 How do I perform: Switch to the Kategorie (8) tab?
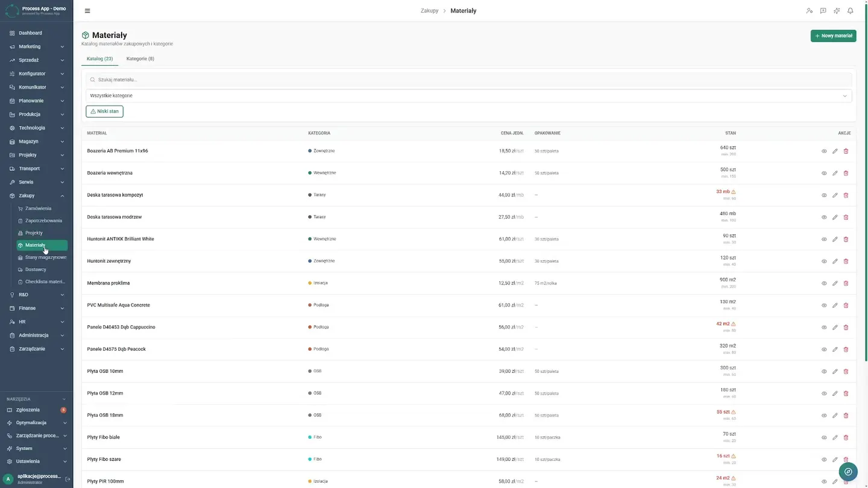click(x=140, y=59)
